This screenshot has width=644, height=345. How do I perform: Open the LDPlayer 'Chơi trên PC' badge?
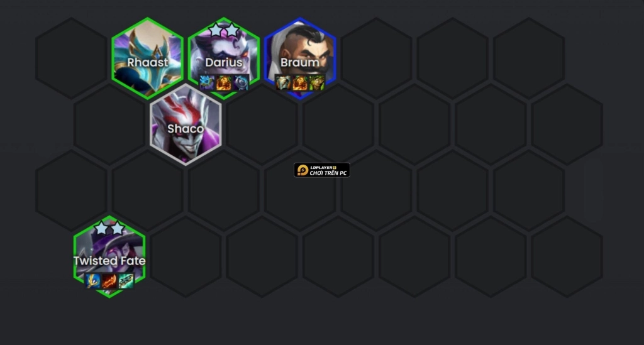pyautogui.click(x=322, y=170)
